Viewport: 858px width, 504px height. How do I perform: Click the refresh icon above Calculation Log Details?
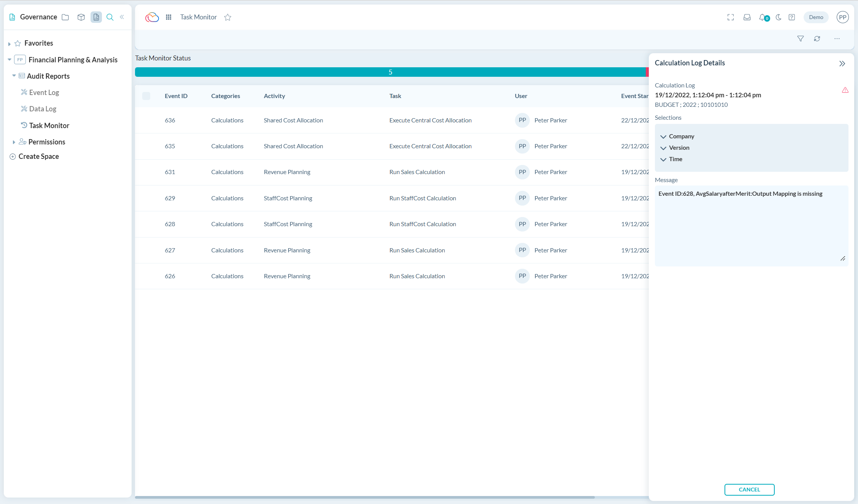click(x=817, y=38)
